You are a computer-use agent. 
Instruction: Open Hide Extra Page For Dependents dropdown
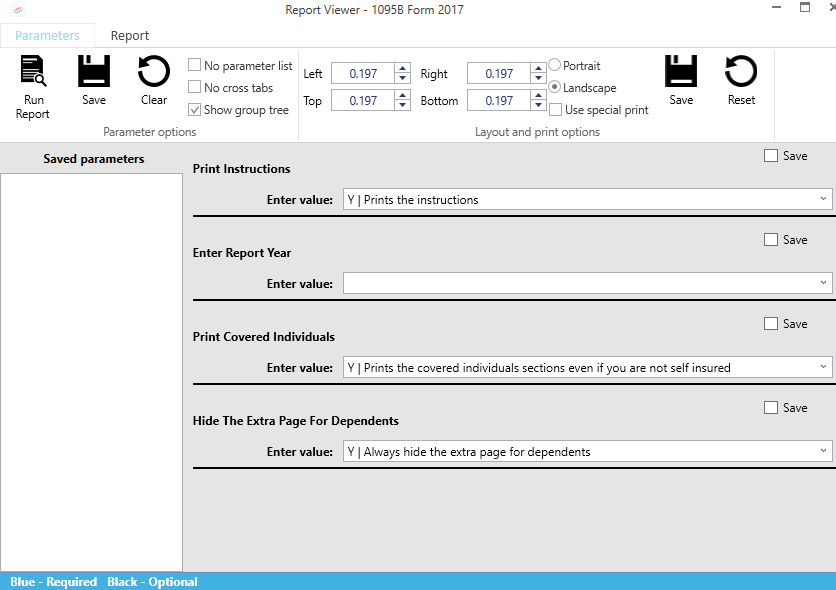(x=823, y=451)
